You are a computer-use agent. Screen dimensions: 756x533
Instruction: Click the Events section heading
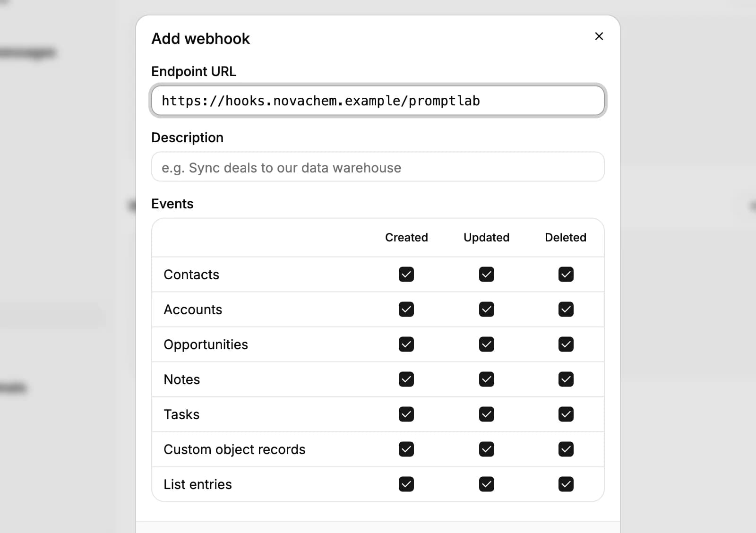click(x=172, y=204)
